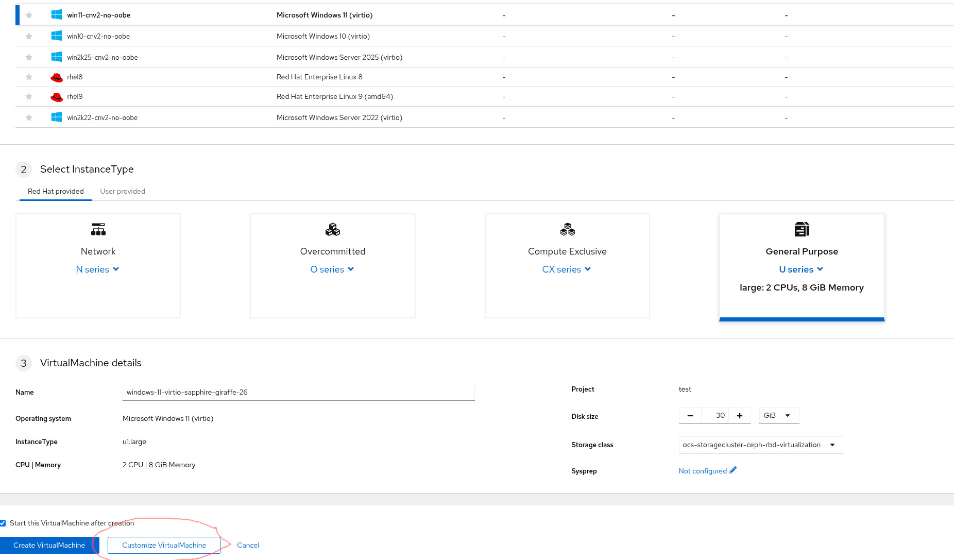Click the Sysprep edit pencil icon
This screenshot has height=560, width=954.
click(x=733, y=470)
